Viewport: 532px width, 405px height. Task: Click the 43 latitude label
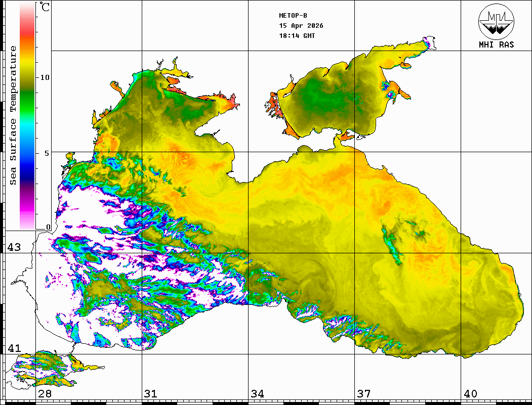(x=14, y=247)
